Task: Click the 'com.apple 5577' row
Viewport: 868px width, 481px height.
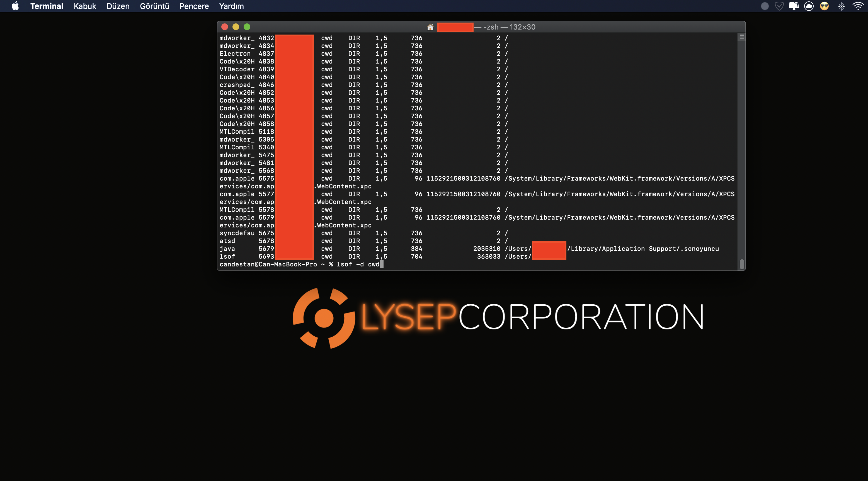Action: coord(477,194)
